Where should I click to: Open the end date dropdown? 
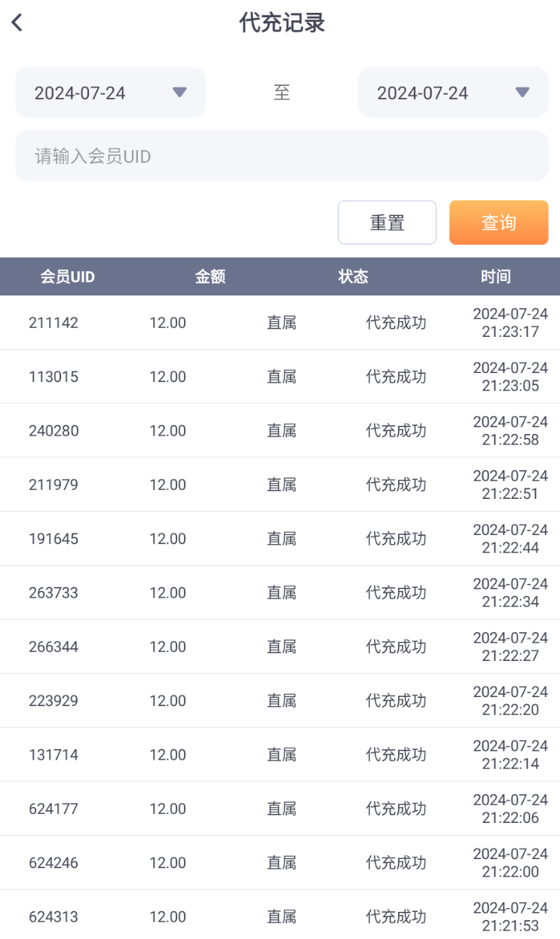[x=452, y=93]
